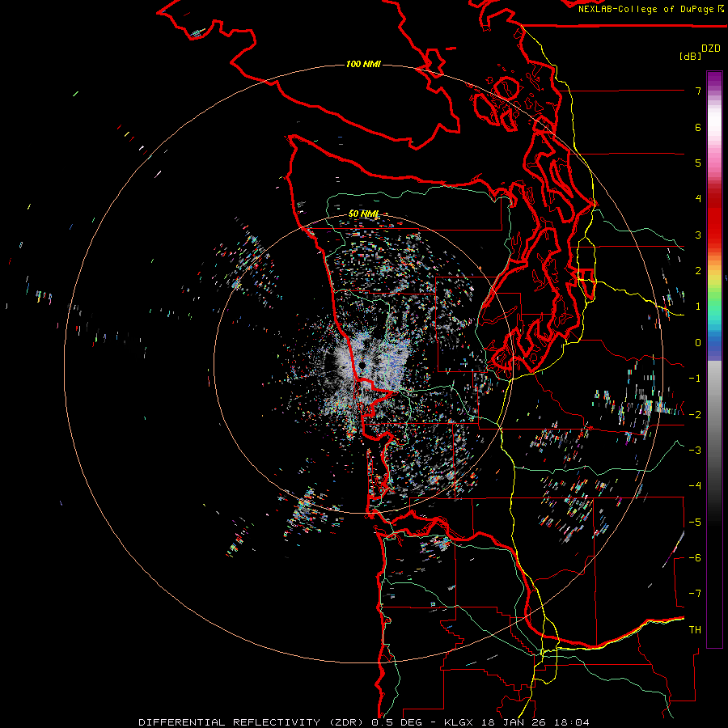
Task: Click the 50 NMI range ring label
Action: [x=363, y=214]
